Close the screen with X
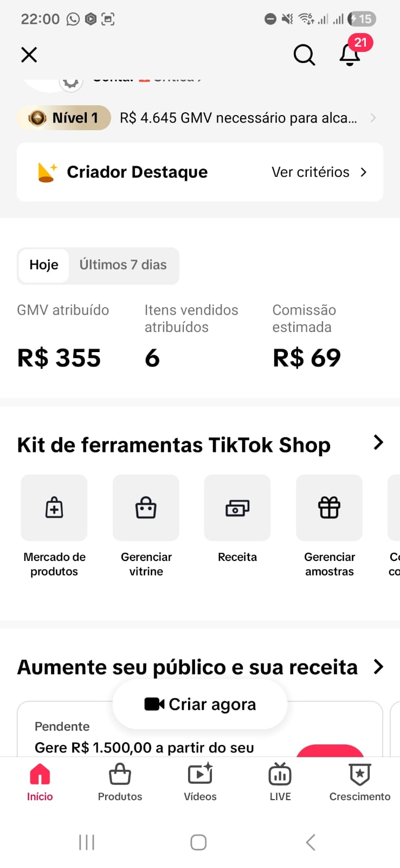400x868 pixels. (x=29, y=55)
